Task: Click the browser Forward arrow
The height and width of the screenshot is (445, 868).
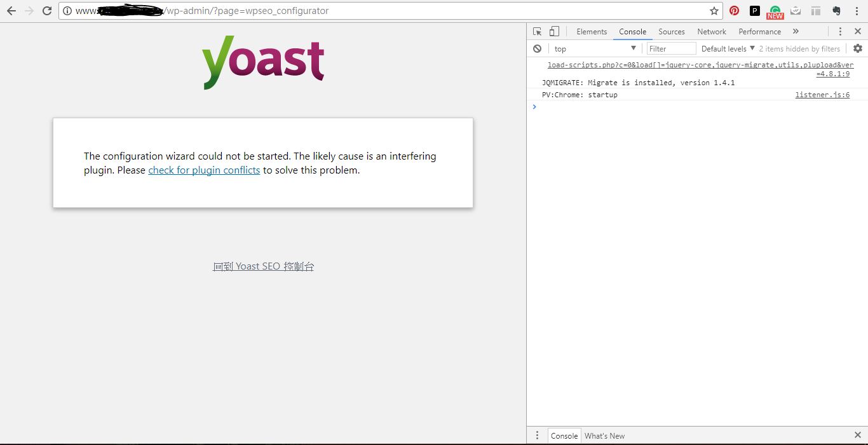Action: [x=29, y=11]
